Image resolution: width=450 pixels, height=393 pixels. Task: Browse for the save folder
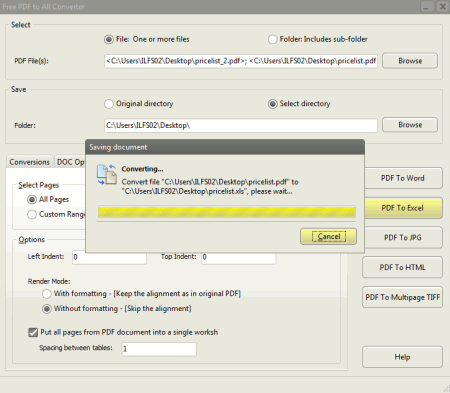(x=410, y=125)
